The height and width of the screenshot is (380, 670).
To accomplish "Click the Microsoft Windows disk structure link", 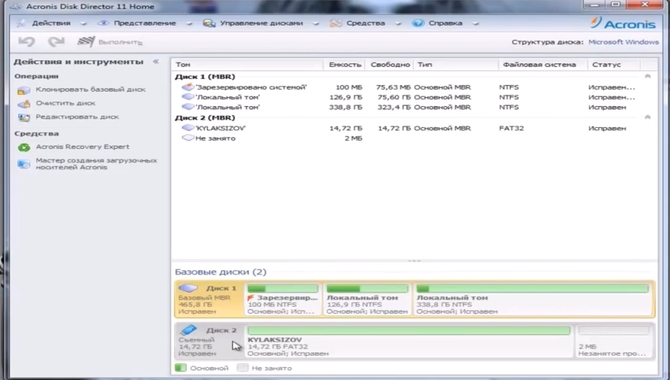I will [623, 42].
